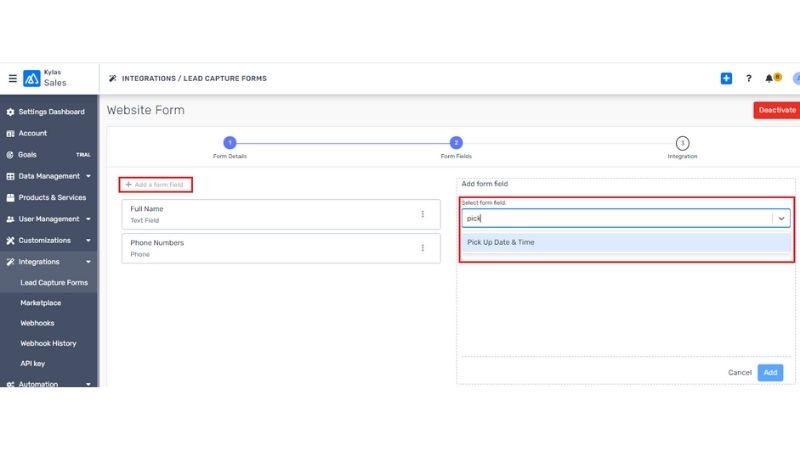Click the Website Form title
800x450 pixels.
pyautogui.click(x=145, y=110)
